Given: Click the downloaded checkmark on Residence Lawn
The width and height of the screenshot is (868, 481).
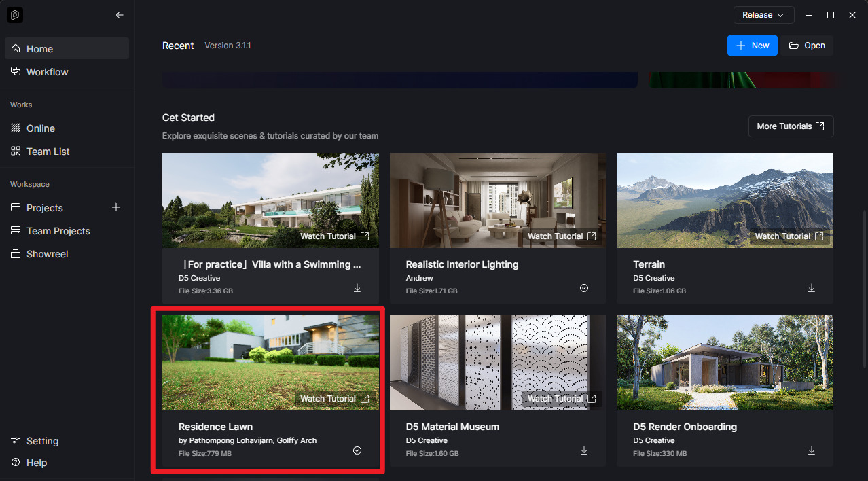Looking at the screenshot, I should point(357,450).
